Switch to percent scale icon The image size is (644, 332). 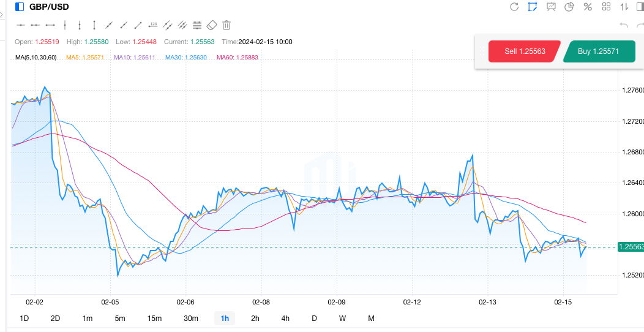[x=588, y=7]
